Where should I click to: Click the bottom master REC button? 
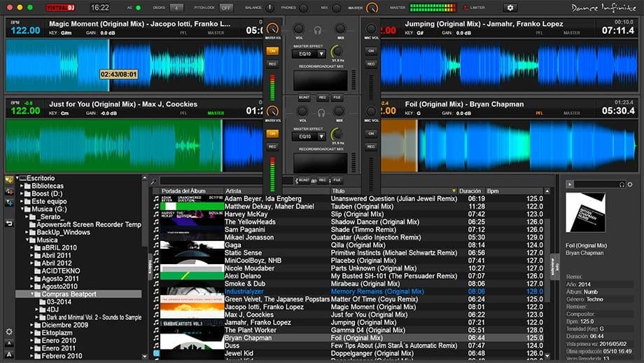(x=272, y=146)
